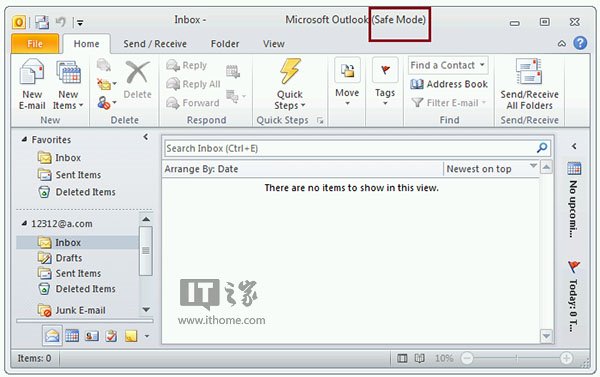Open Tasks view in navigation bar

point(111,336)
